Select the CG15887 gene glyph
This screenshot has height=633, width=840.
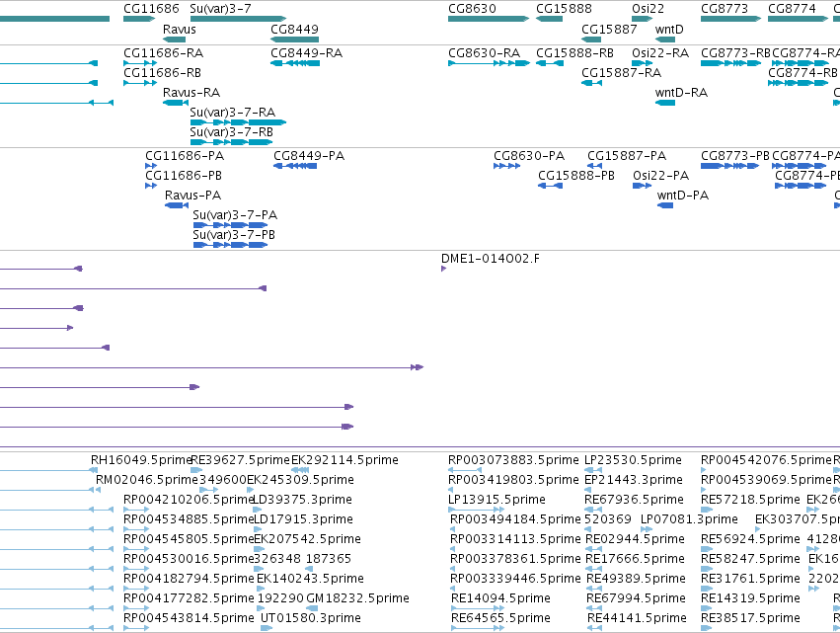591,40
